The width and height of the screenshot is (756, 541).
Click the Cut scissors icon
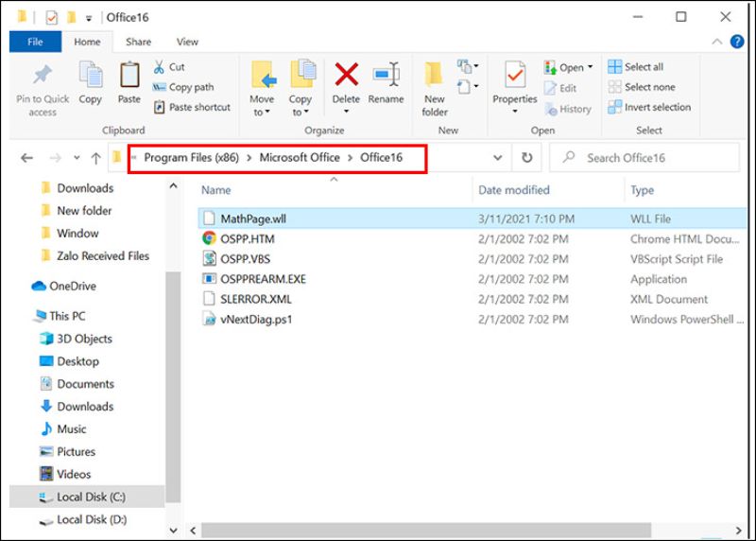point(159,67)
